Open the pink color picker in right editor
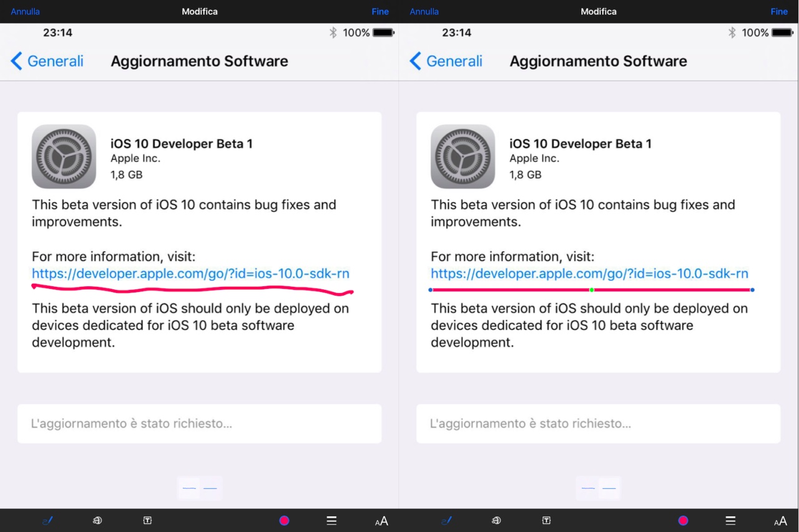The height and width of the screenshot is (532, 799). (683, 521)
